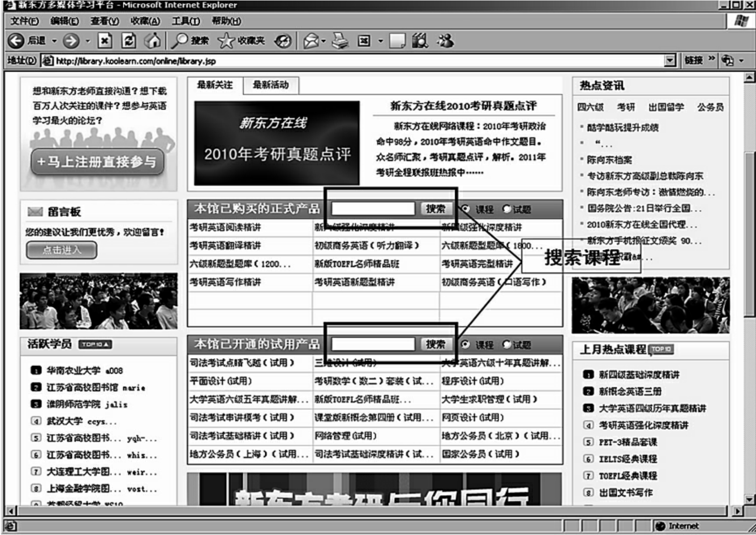This screenshot has width=756, height=535.
Task: Open dropdown arrow at toolbar far right
Action: click(741, 61)
